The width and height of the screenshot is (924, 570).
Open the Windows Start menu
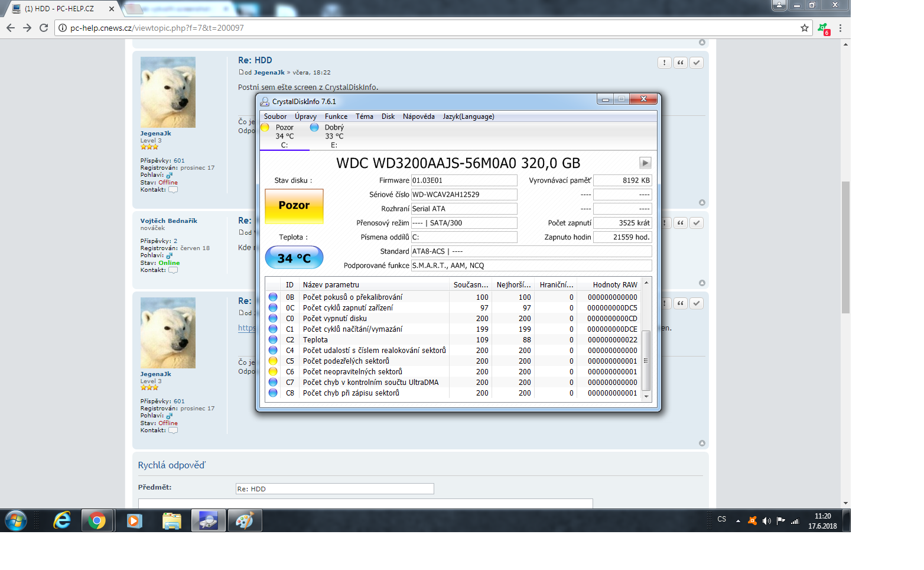(x=16, y=521)
